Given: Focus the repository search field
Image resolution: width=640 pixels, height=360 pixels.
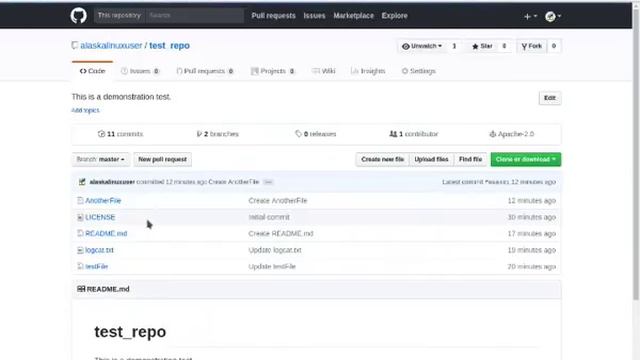Looking at the screenshot, I should click(194, 16).
